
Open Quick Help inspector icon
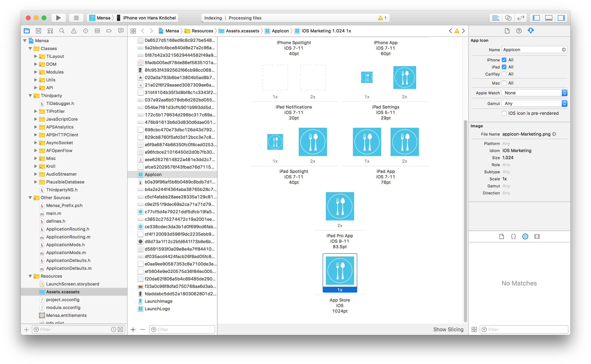point(519,31)
